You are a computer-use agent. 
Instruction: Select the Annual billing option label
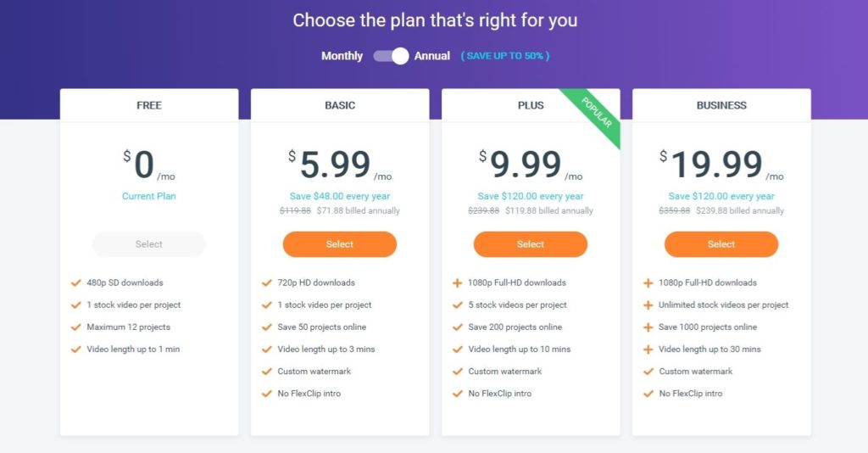pos(431,56)
